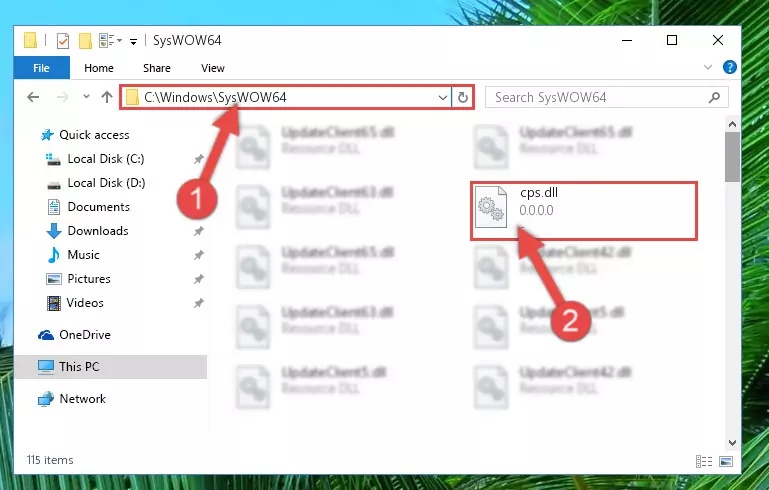Select the cps.dll file
The height and width of the screenshot is (490, 769).
click(584, 211)
